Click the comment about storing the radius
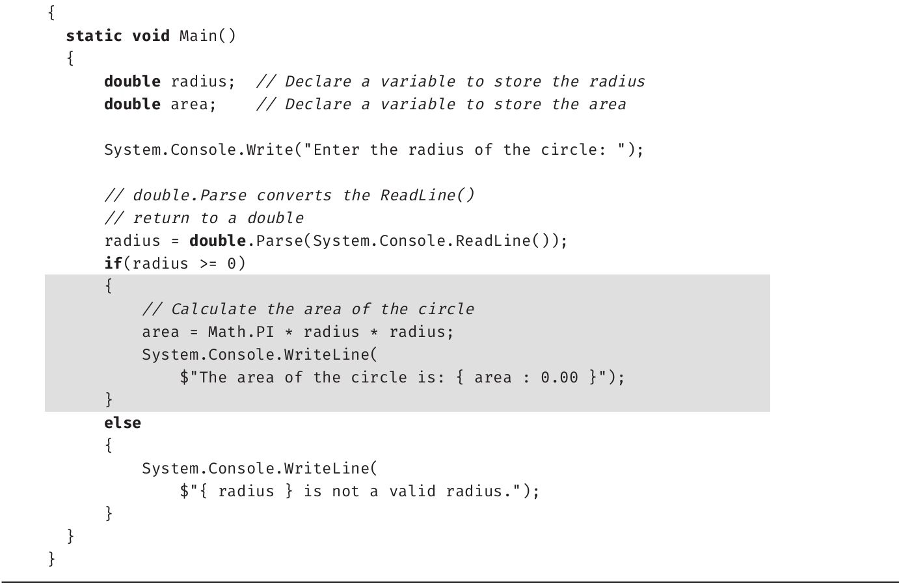899x588 pixels. [x=450, y=81]
